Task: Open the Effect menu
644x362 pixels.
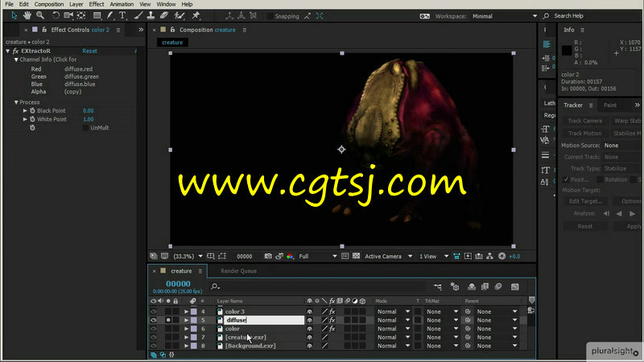Action: (x=97, y=4)
